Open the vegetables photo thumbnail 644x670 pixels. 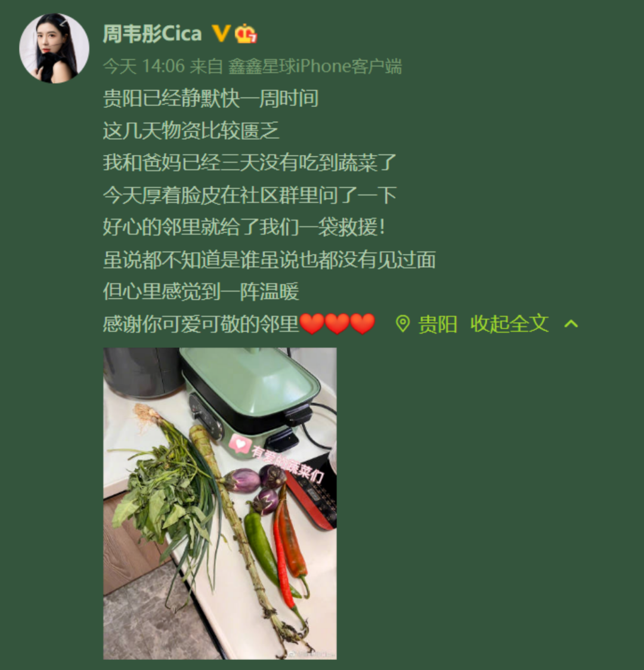(x=220, y=504)
